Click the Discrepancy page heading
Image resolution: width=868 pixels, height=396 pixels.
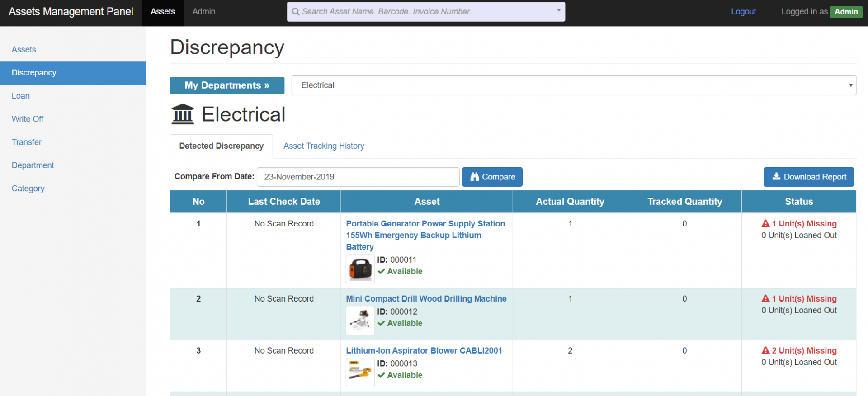227,47
